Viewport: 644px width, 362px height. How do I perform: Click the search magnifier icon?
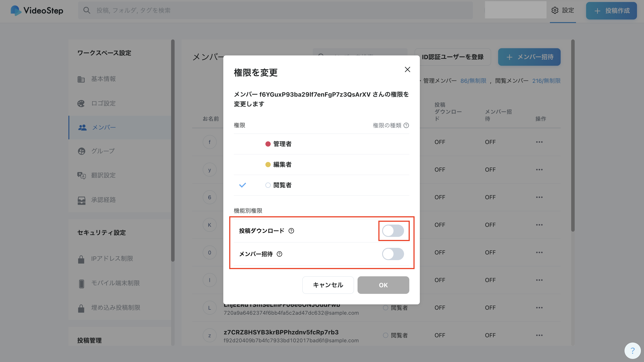pos(87,11)
